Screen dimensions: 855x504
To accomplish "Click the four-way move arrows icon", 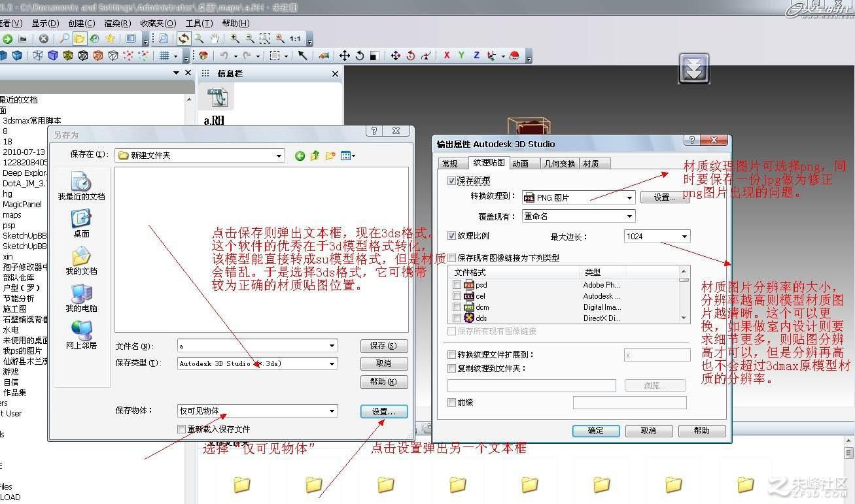I will (345, 56).
